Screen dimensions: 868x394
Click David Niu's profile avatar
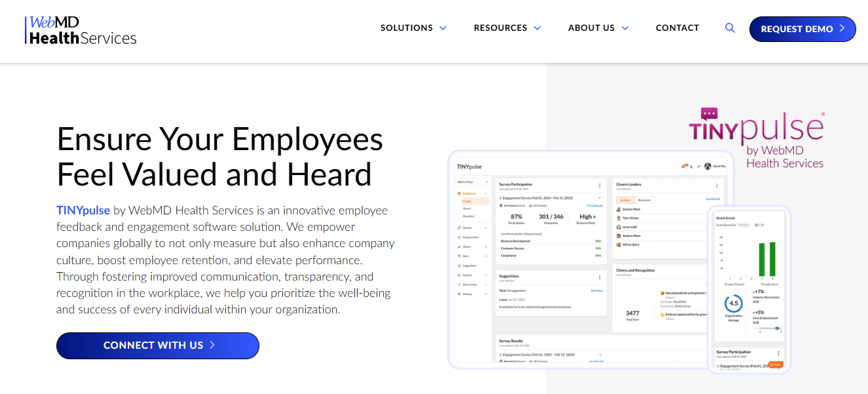point(708,167)
